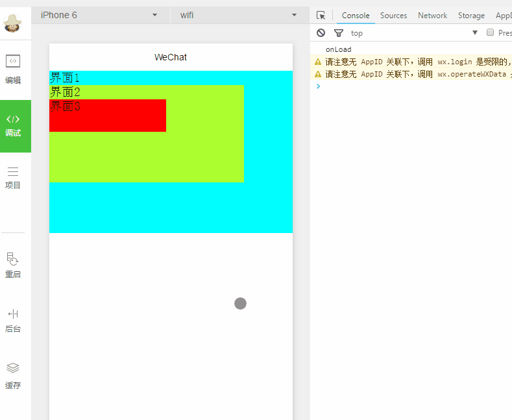
Task: Open the 编辑 editor panel
Action: coord(13,69)
